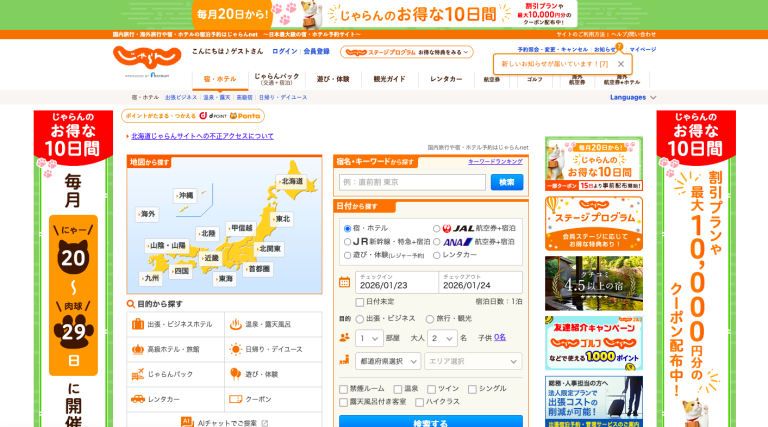Click the rental car icon
This screenshot has height=427, width=768.
138,399
